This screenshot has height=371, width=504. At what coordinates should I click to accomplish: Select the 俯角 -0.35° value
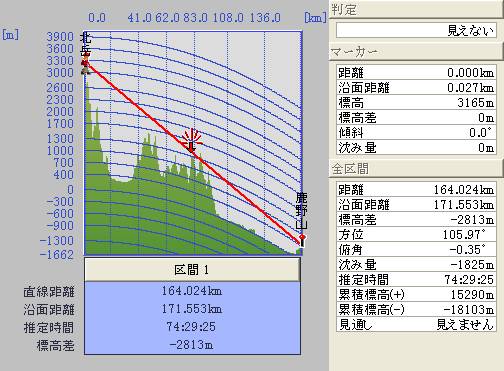pyautogui.click(x=467, y=249)
